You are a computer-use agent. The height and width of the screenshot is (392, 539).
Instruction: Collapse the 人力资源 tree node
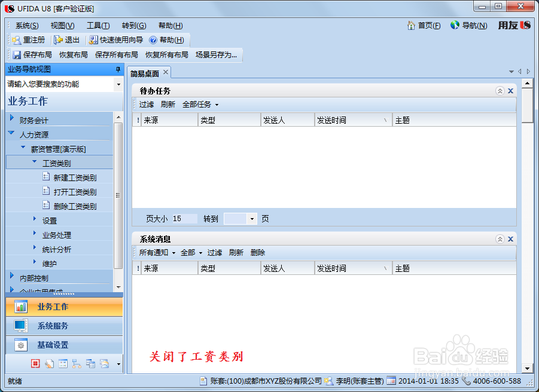[11, 133]
